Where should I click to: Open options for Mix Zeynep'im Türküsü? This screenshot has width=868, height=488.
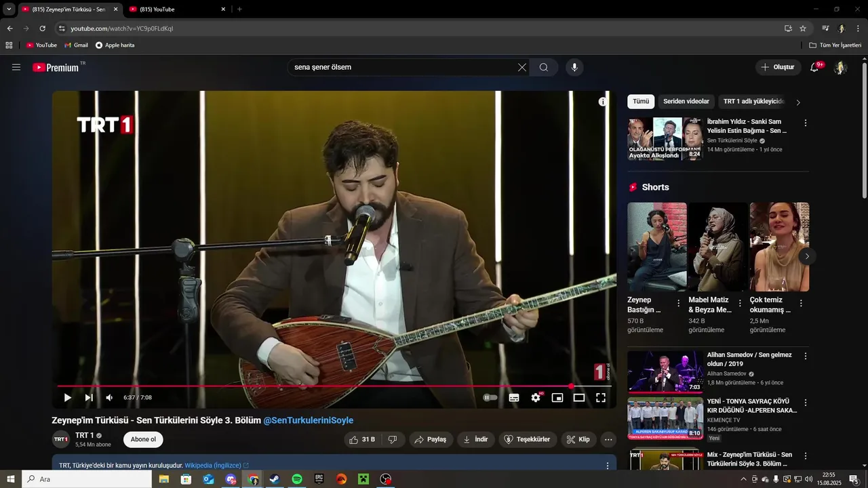[x=806, y=456]
